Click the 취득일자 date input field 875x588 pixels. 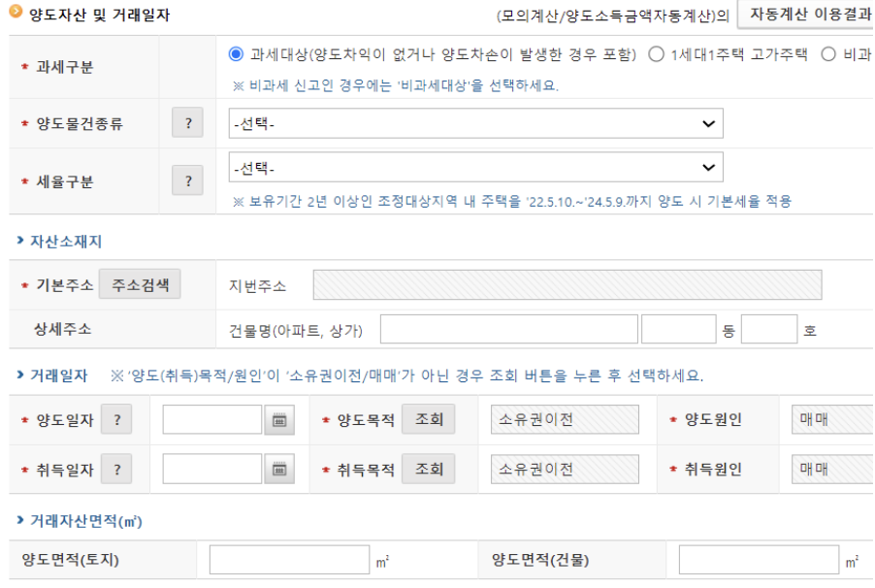coord(212,470)
